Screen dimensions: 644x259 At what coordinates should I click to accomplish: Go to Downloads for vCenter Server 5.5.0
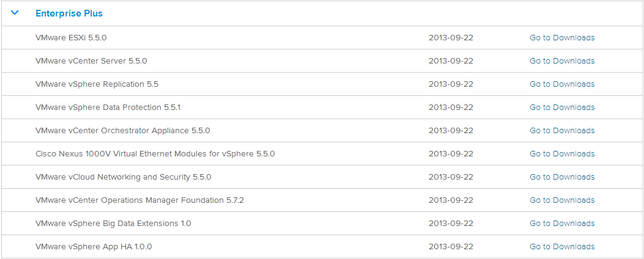(561, 61)
